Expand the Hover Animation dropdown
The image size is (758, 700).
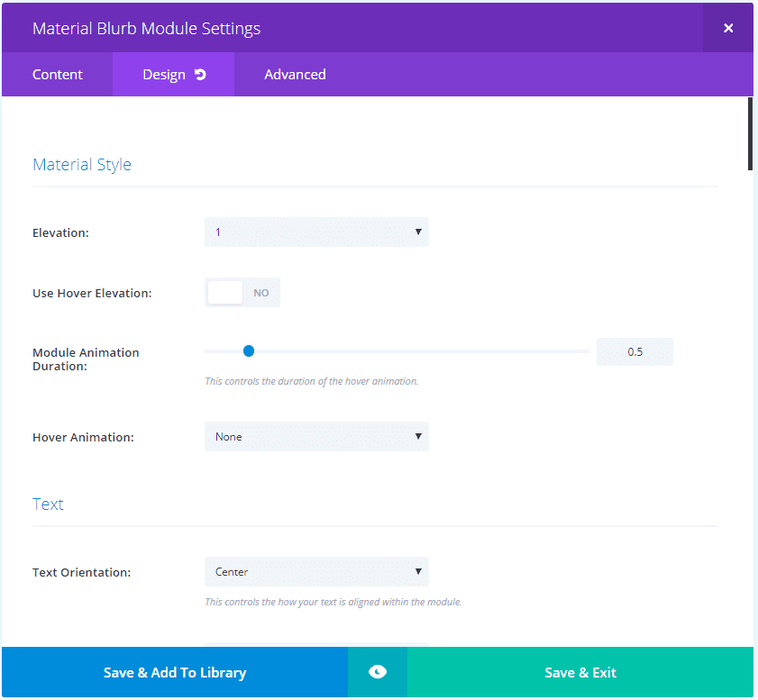click(315, 437)
